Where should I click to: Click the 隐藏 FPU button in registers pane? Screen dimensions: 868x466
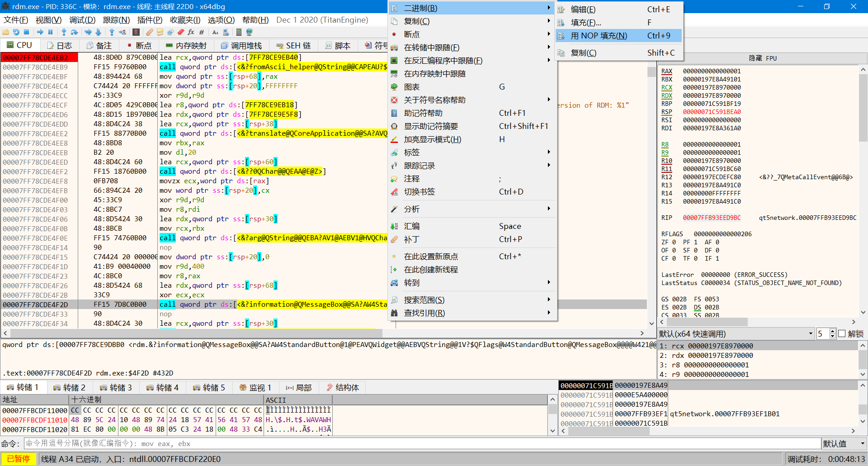click(x=763, y=58)
